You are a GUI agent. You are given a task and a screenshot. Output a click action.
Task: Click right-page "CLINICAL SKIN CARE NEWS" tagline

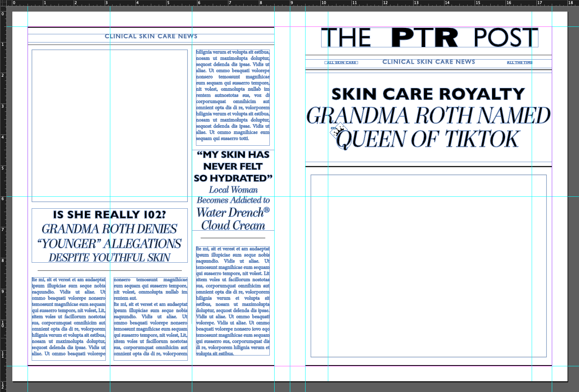[x=429, y=62]
